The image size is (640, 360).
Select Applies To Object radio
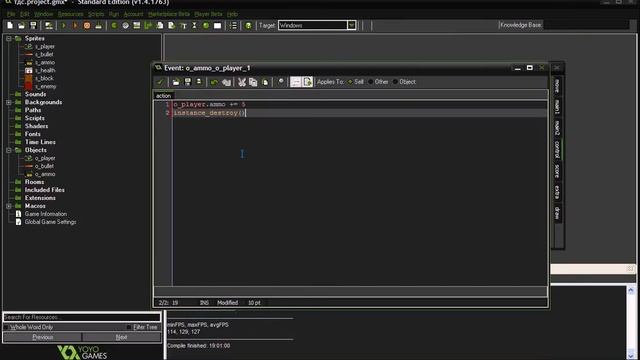click(395, 82)
